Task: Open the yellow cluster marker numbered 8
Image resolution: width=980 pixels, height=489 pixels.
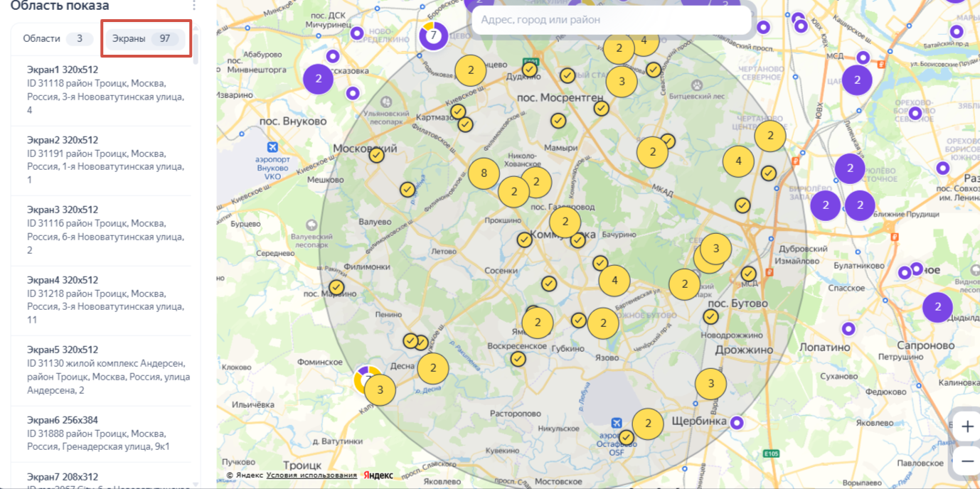Action: (484, 173)
